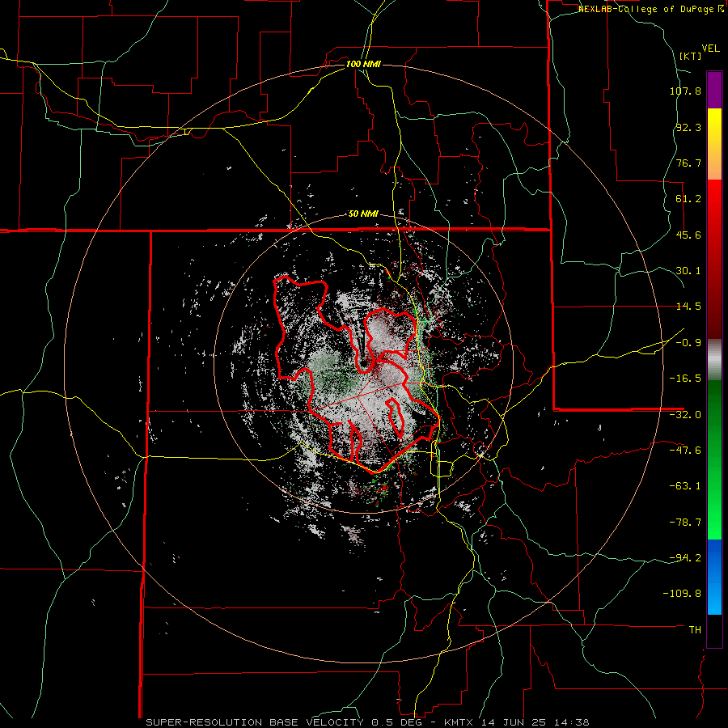Click the -47.6 velocity scale value
This screenshot has height=728, width=728.
point(685,451)
